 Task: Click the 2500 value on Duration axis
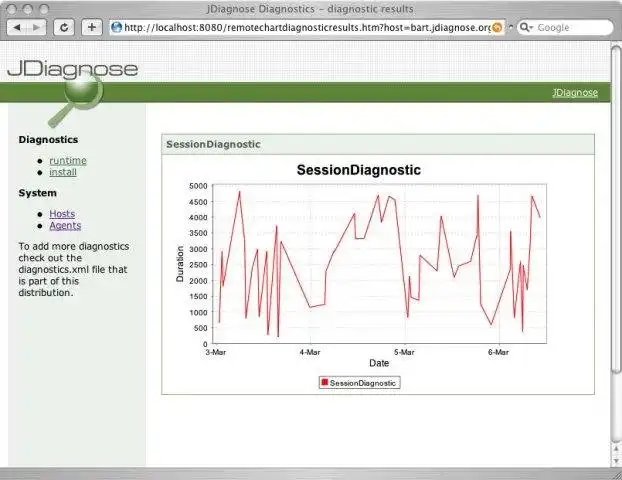tap(198, 265)
